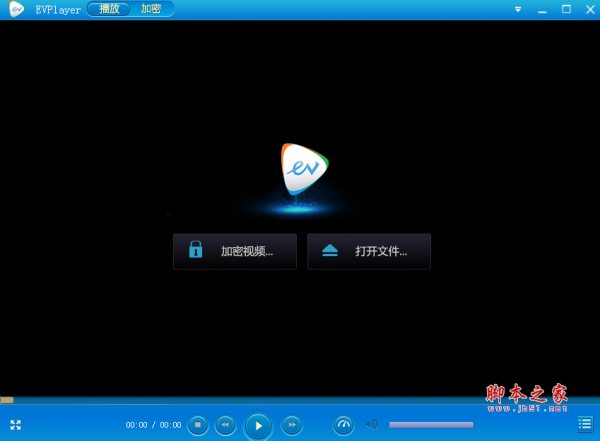Image resolution: width=600 pixels, height=441 pixels.
Task: Click the fast forward button
Action: pyautogui.click(x=292, y=425)
